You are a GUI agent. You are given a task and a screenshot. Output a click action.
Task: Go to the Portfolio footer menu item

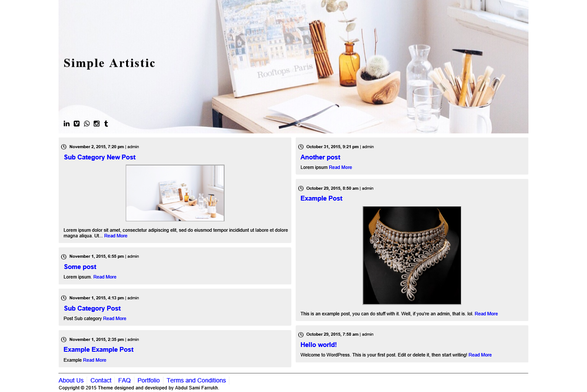point(149,380)
